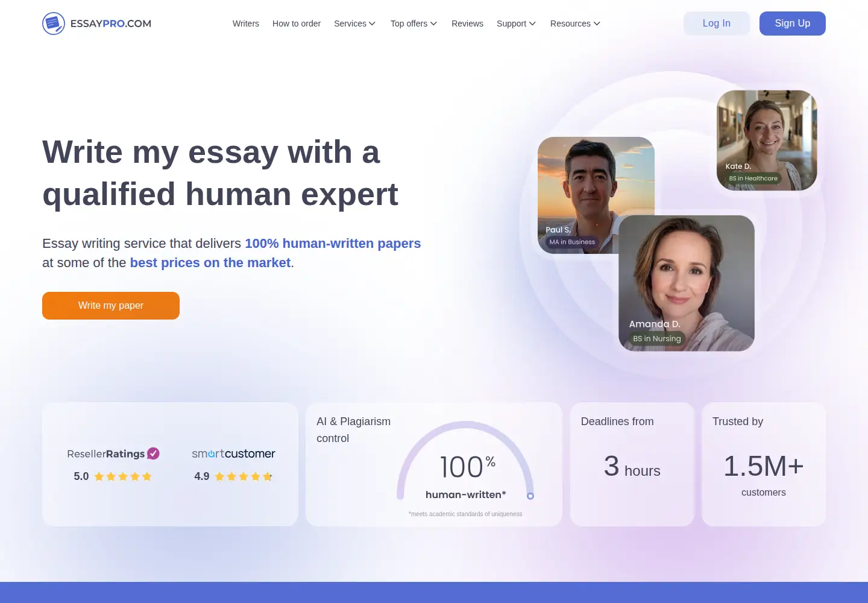Screen dimensions: 868x603
Task: Expand the Services dropdown menu
Action: point(355,24)
